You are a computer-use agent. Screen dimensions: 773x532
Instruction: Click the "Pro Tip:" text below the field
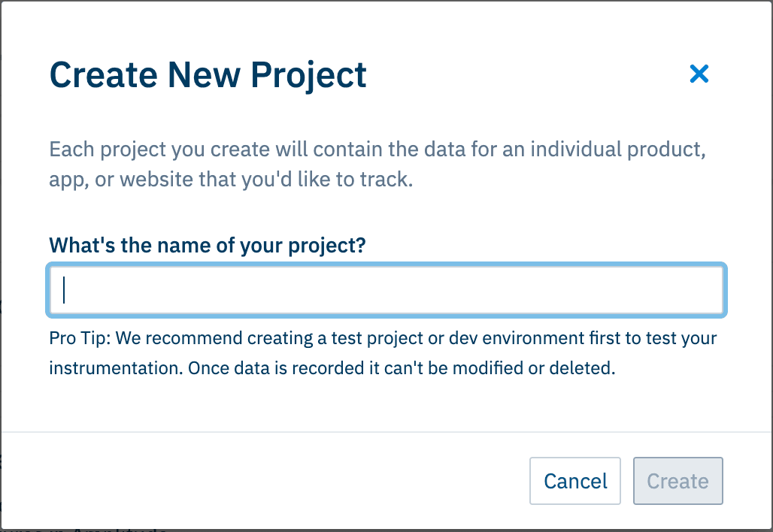coord(78,337)
